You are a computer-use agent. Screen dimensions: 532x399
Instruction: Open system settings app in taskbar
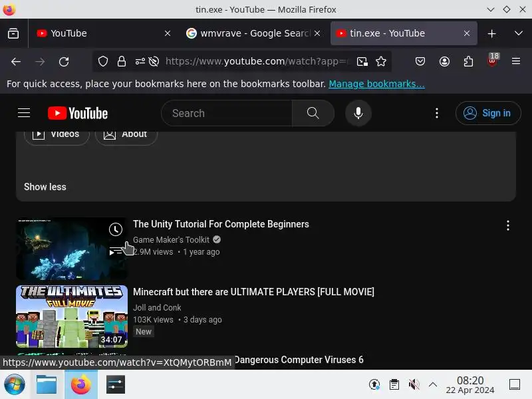115,384
